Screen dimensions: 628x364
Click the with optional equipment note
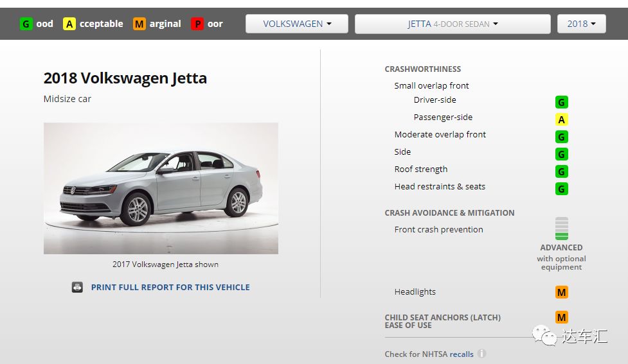tap(562, 263)
